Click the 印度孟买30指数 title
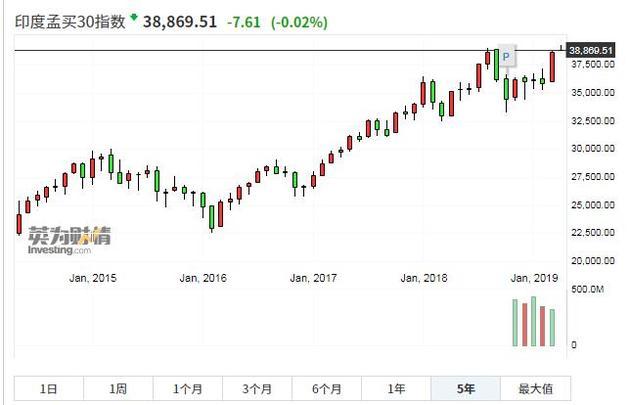Viewport: 630px width, 405px height. point(70,22)
